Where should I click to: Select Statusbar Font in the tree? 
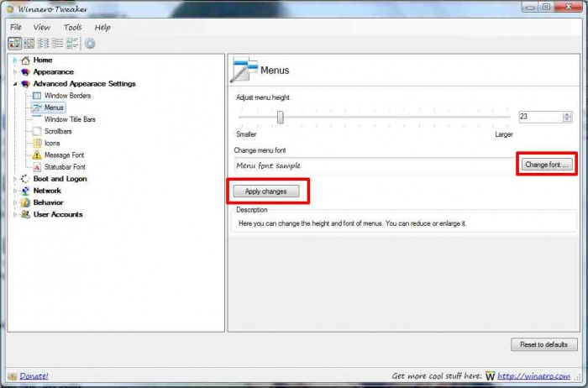coord(65,167)
